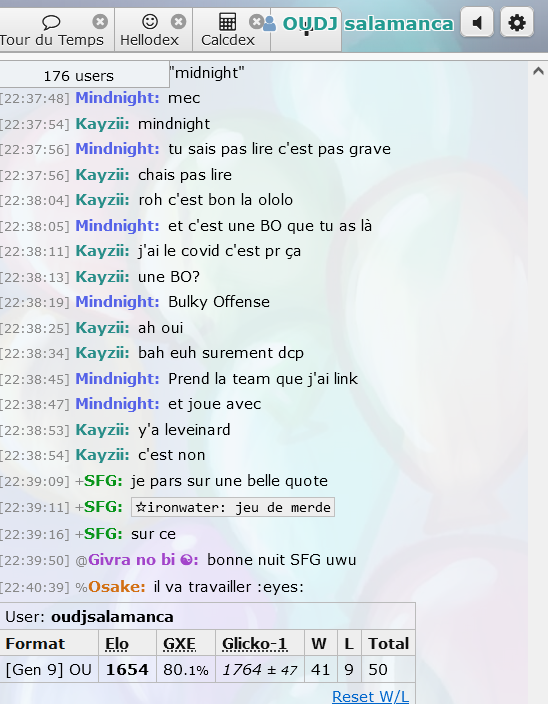Close the Tour du Temps tab
This screenshot has width=548, height=704.
(x=100, y=21)
